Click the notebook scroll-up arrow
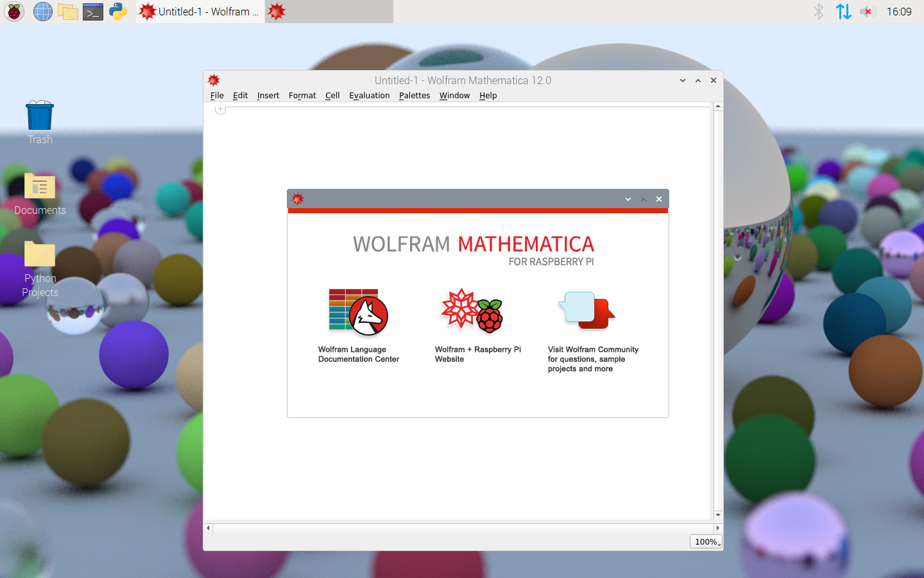Image resolution: width=924 pixels, height=578 pixels. pos(718,107)
